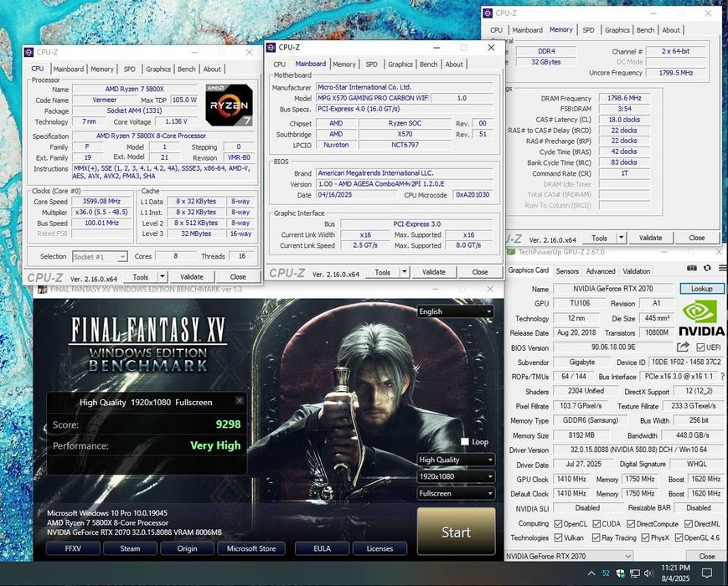Switch to the Sensors tab in GPU-Z
This screenshot has width=728, height=586.
567,271
